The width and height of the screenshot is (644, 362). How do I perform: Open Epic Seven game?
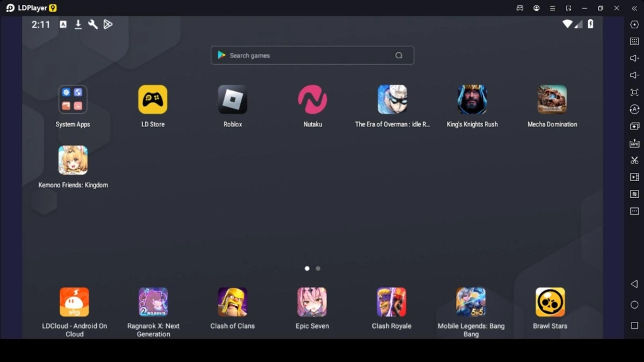coord(312,302)
